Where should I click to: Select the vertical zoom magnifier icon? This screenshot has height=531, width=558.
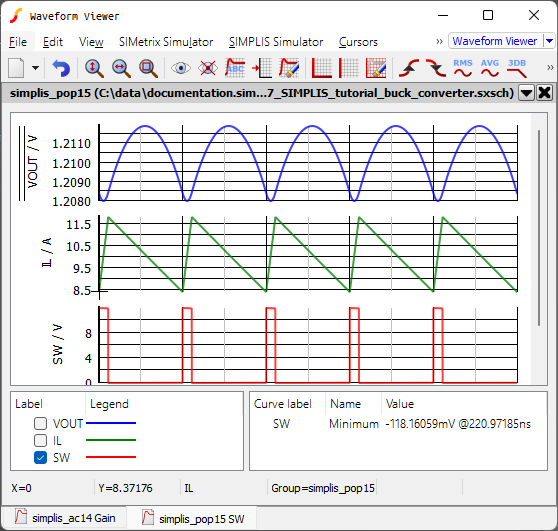pos(94,68)
